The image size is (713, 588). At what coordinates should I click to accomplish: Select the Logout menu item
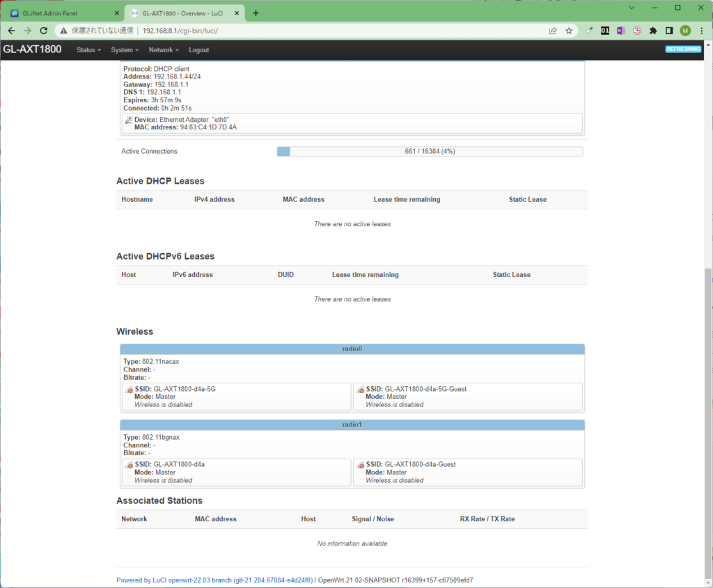click(x=198, y=49)
